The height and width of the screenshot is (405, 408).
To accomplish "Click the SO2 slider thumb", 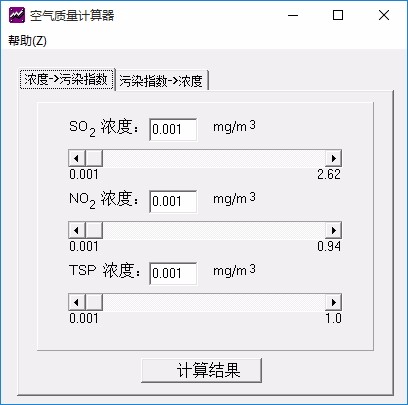I will [x=94, y=158].
